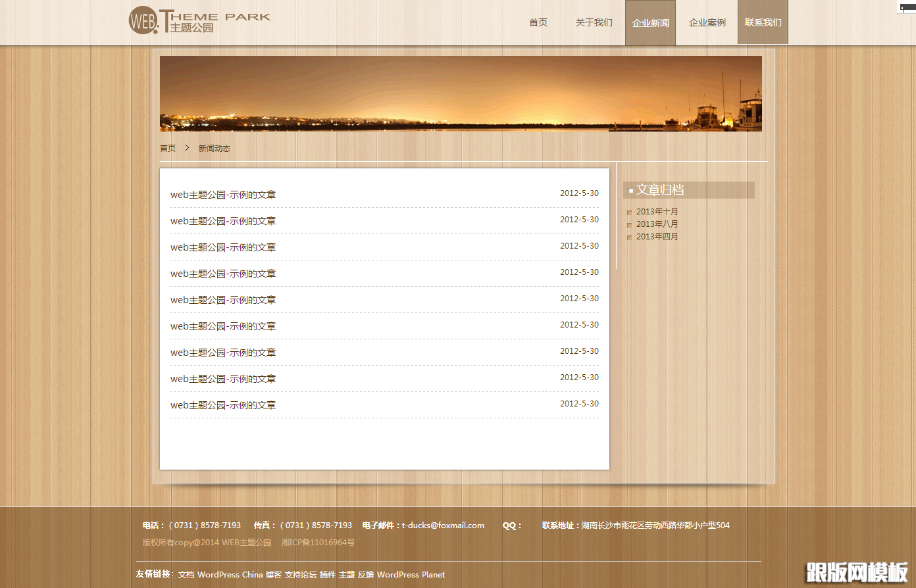
Task: Open the 2013年十月 archive
Action: [x=657, y=212]
